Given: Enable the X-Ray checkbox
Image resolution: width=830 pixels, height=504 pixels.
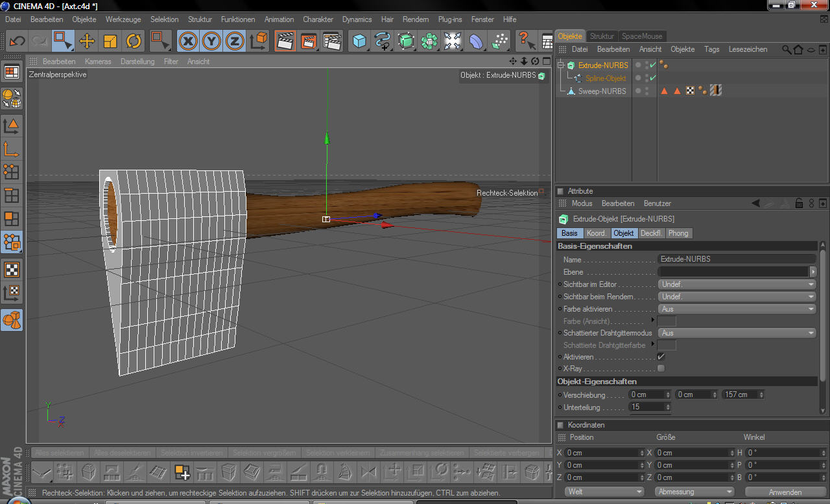Looking at the screenshot, I should [661, 369].
